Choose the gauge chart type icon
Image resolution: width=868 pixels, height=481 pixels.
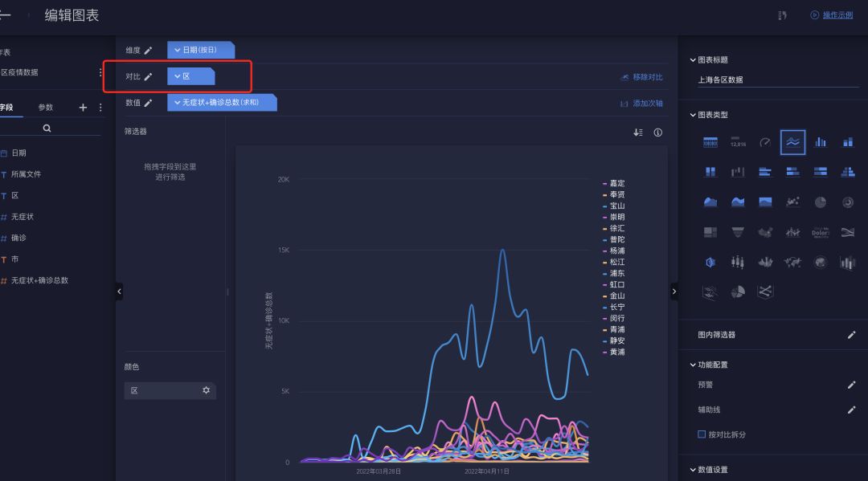(765, 143)
